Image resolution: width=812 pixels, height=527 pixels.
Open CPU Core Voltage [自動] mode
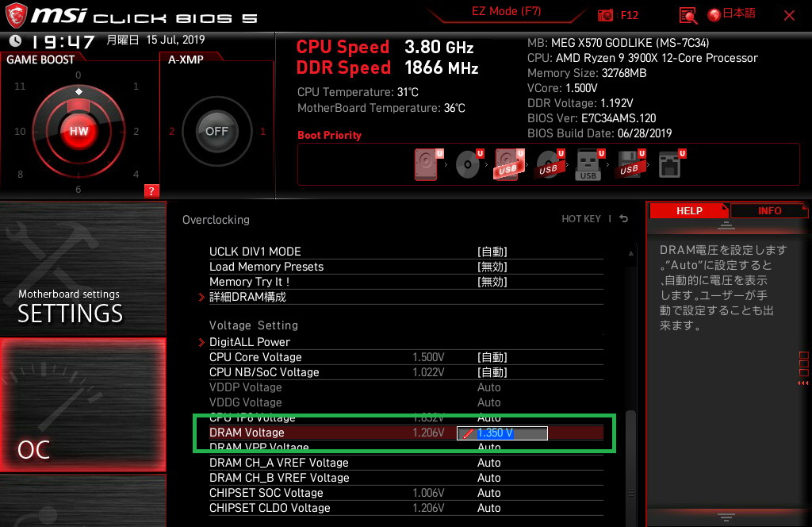click(x=492, y=357)
